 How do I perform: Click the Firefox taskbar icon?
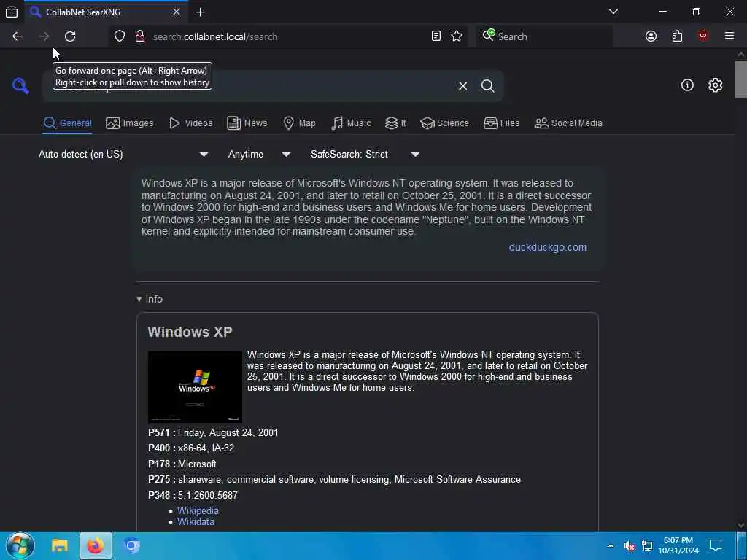click(x=96, y=545)
